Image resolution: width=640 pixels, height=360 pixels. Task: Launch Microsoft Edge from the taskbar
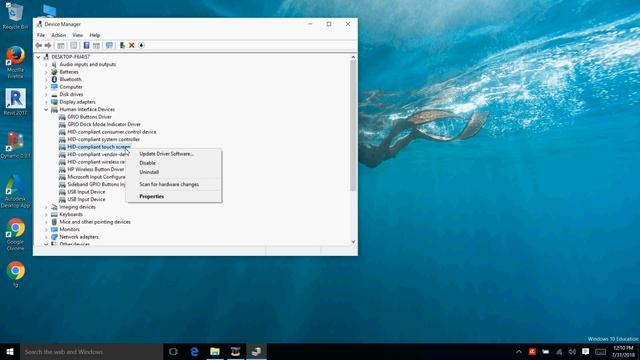click(194, 351)
